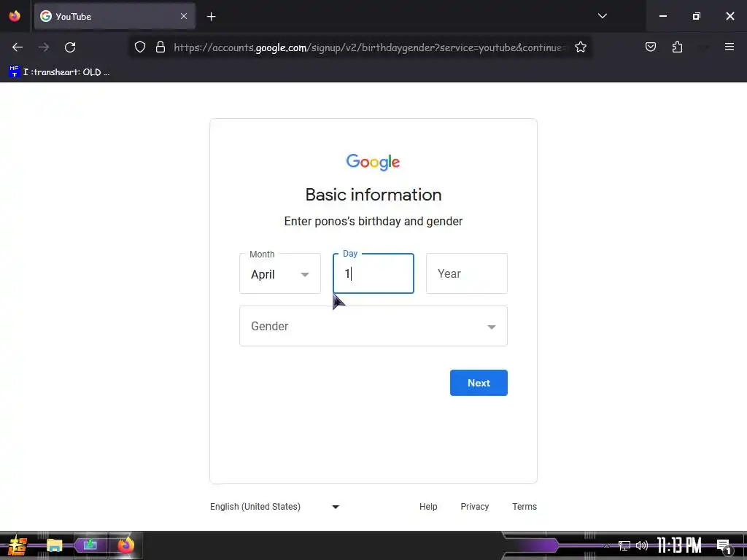Save page to Pocket icon
The width and height of the screenshot is (747, 560).
[x=650, y=47]
